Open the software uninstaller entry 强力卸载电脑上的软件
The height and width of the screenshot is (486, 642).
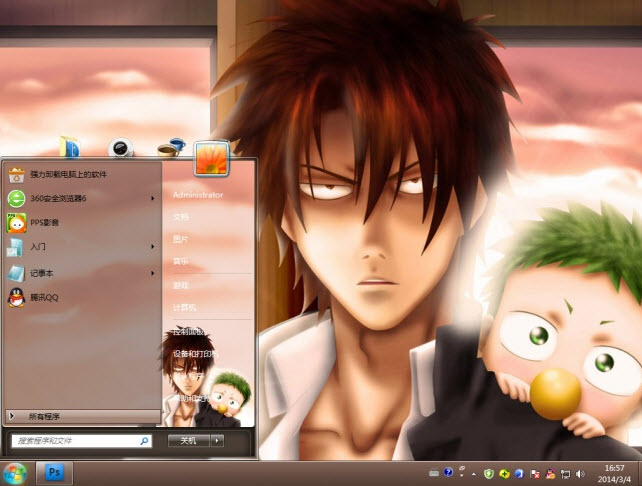click(x=82, y=175)
